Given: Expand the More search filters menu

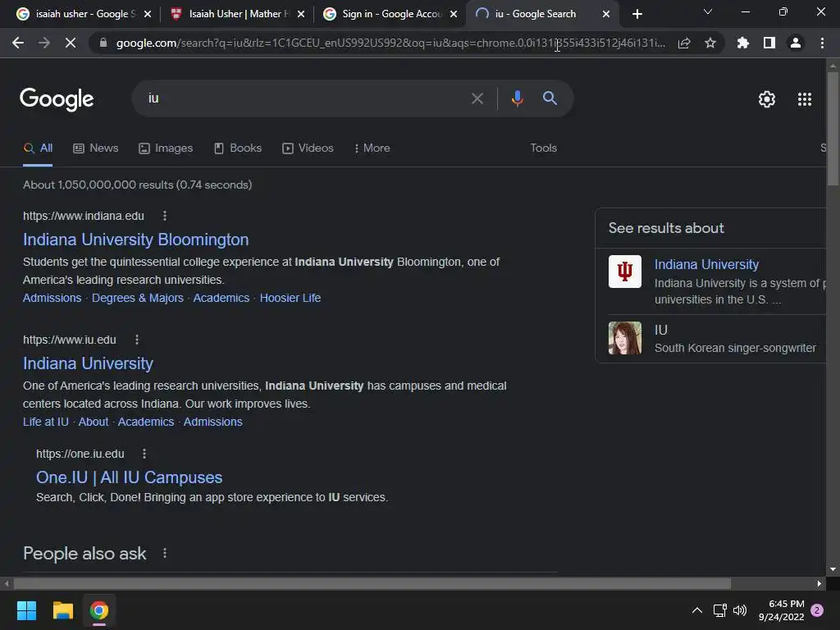Looking at the screenshot, I should (372, 148).
